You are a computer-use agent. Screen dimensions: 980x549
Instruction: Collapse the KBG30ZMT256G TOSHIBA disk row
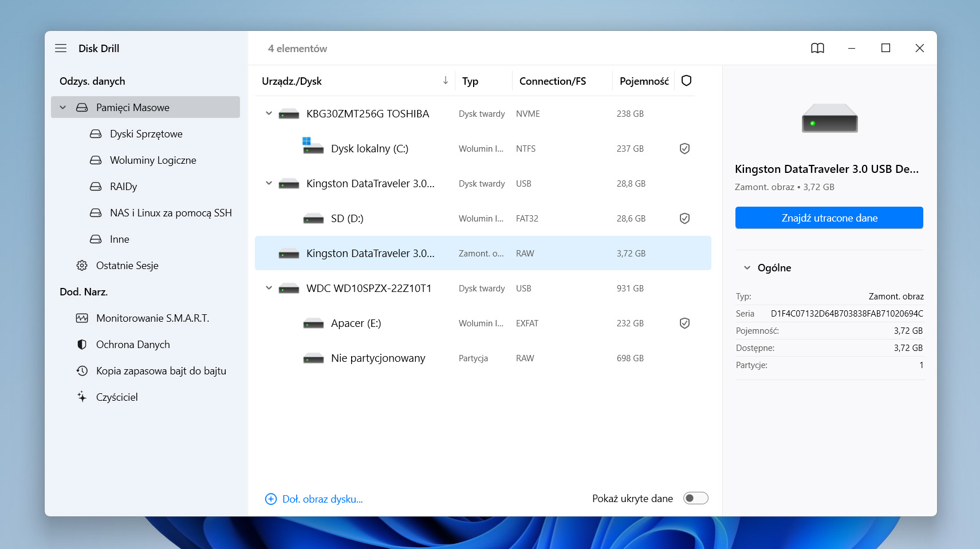pos(269,113)
